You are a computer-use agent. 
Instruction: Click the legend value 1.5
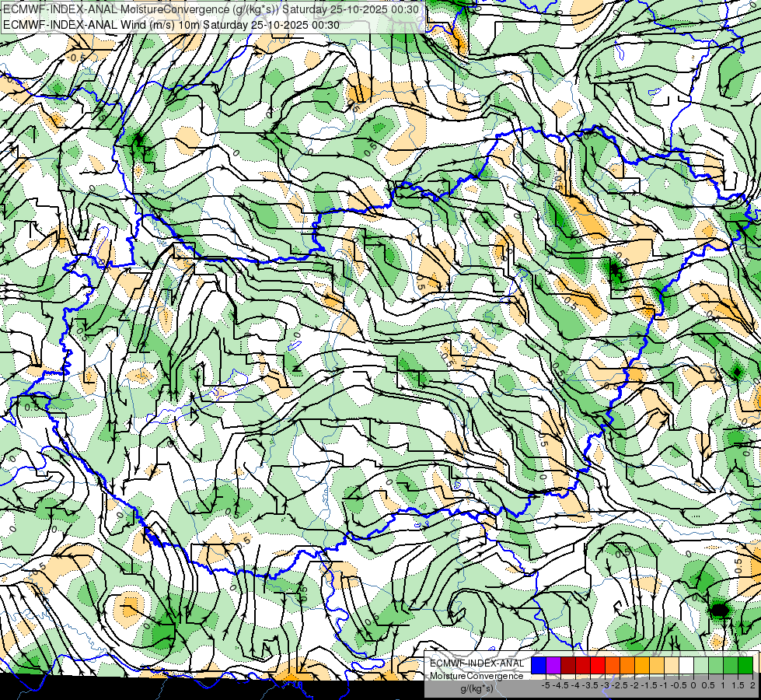tap(738, 685)
